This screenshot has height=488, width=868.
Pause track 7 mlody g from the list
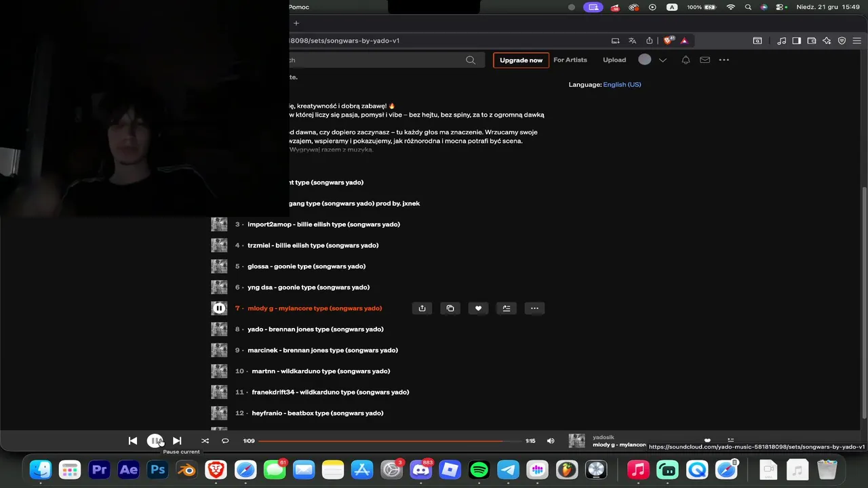tap(219, 308)
